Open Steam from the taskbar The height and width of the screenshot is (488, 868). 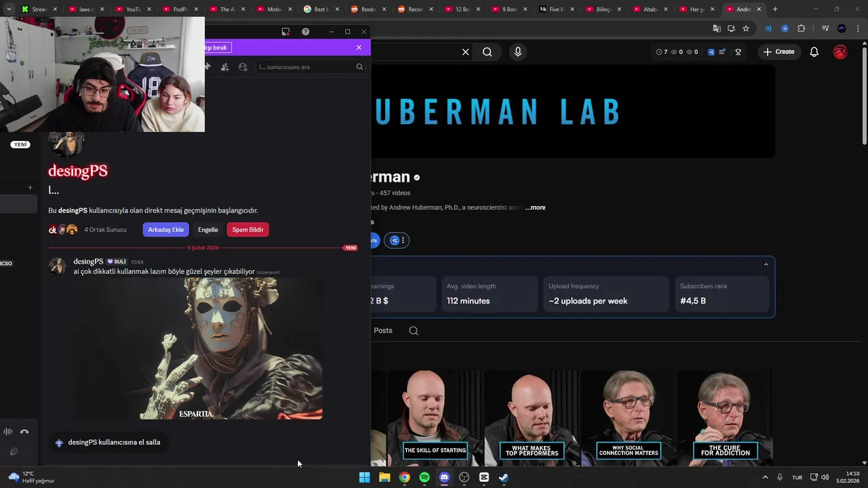coord(504,477)
